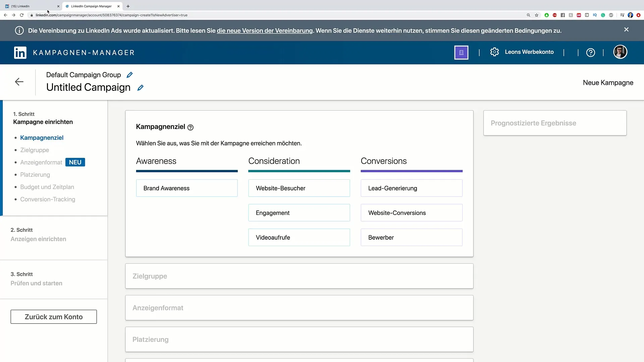The height and width of the screenshot is (362, 644).
Task: Choose the Bewerber objective
Action: (x=412, y=237)
